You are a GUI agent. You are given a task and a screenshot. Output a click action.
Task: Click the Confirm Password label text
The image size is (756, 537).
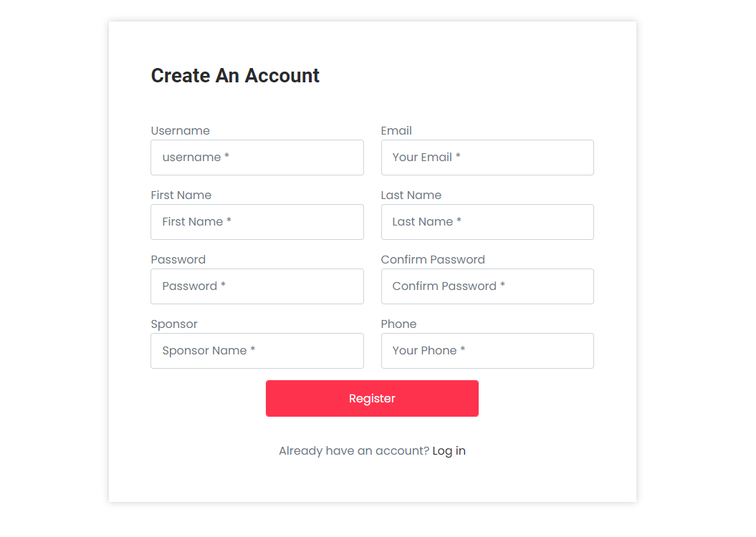[x=433, y=259]
